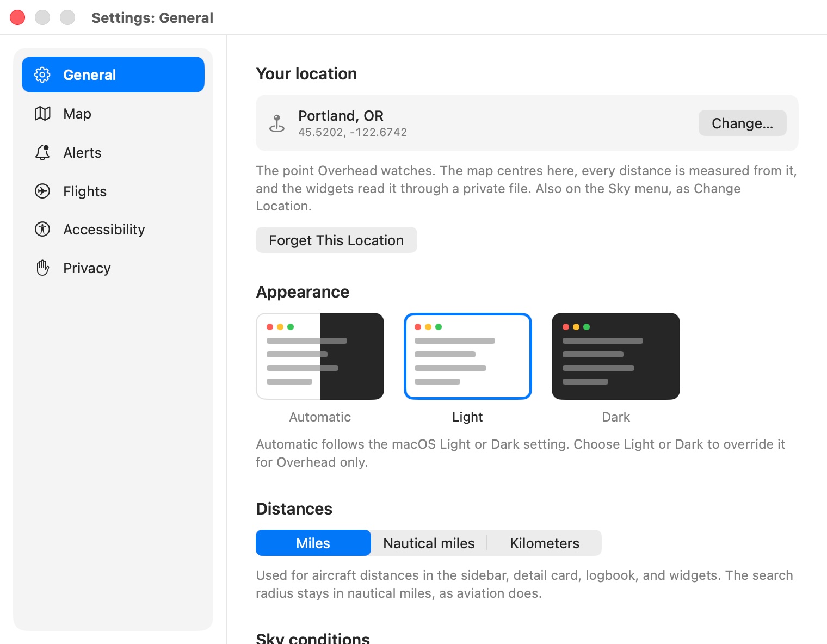
Task: Click the Automatic label under appearance
Action: (x=320, y=417)
